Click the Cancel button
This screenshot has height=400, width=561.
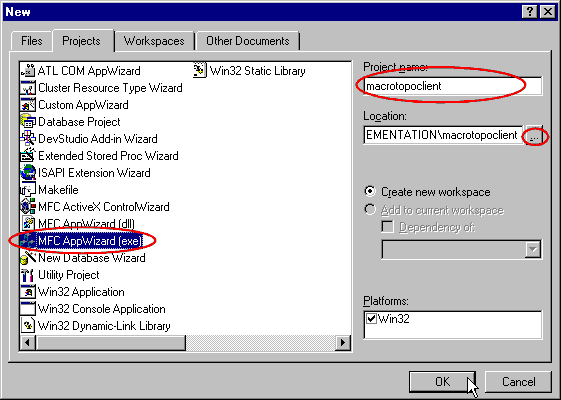click(518, 382)
